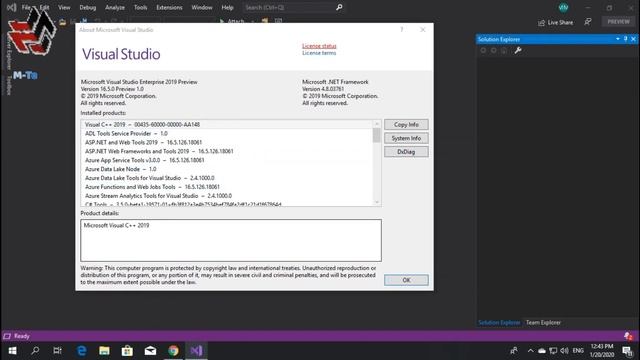Screen dimensions: 640x360
Task: Open the View menu
Action: point(64,7)
